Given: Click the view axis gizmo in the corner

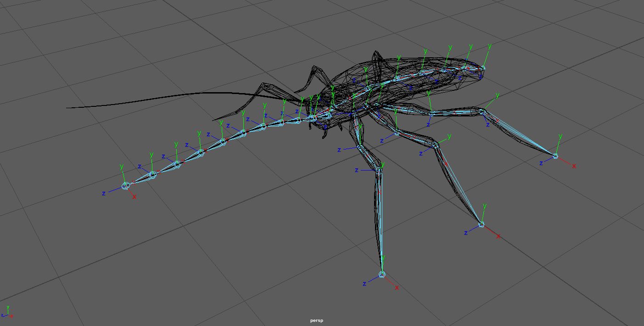Looking at the screenshot, I should click(7, 312).
